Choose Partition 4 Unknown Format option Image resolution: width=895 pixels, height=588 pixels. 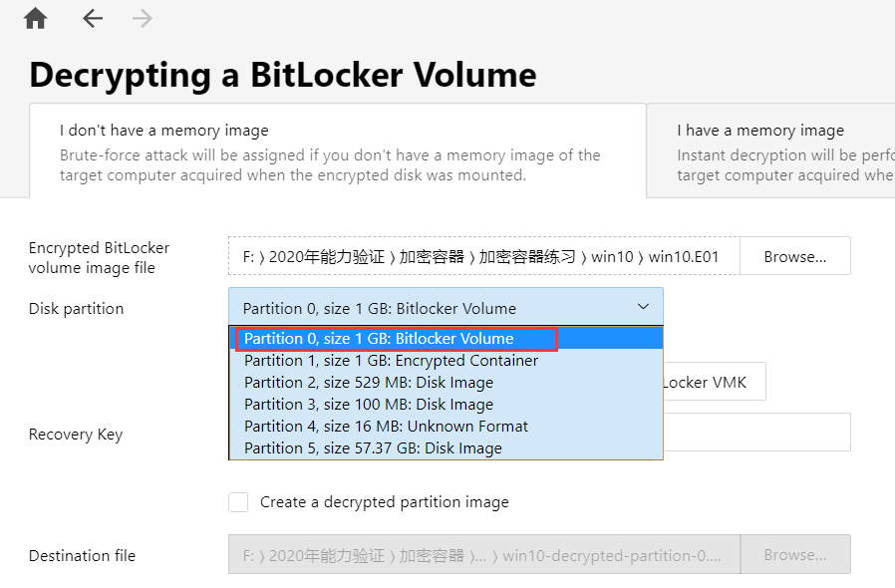[x=386, y=427]
